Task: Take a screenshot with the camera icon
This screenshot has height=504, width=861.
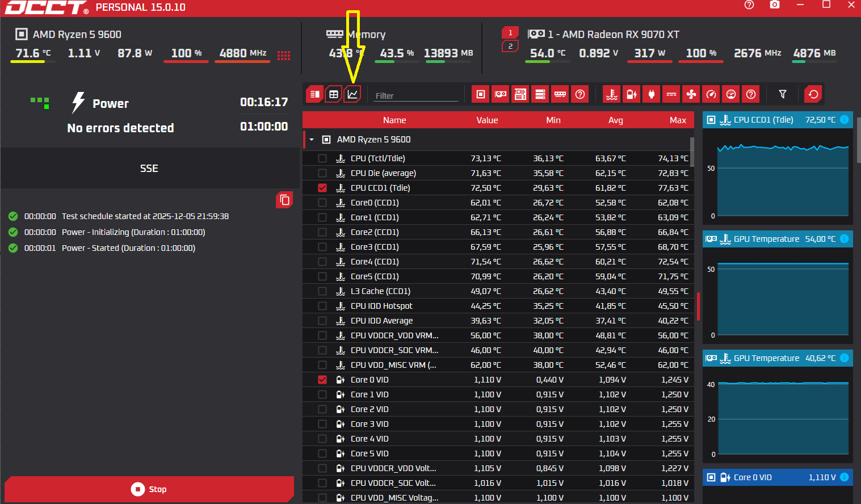Action: click(x=775, y=5)
